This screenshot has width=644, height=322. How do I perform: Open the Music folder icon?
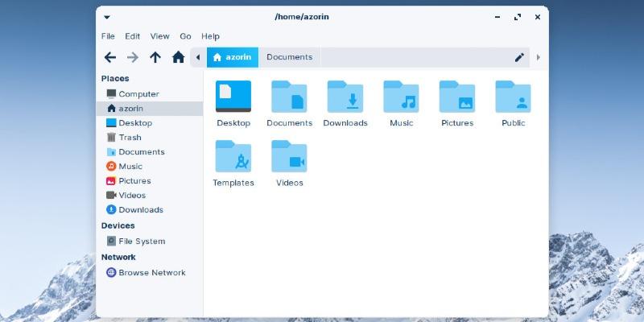[x=401, y=97]
